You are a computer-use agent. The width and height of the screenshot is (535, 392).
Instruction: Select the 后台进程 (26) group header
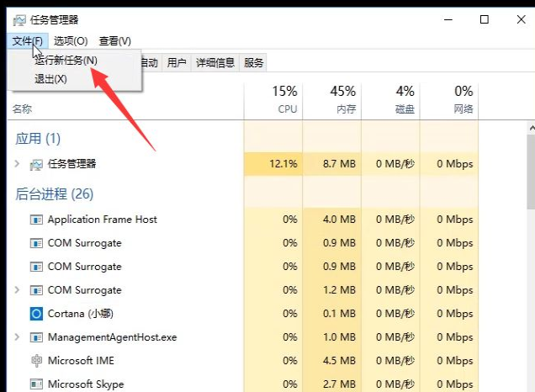tap(54, 194)
